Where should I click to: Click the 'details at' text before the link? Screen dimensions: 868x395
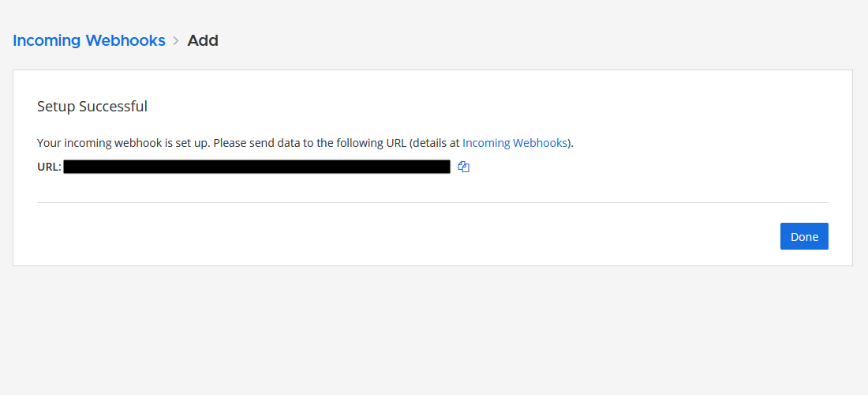[x=436, y=143]
